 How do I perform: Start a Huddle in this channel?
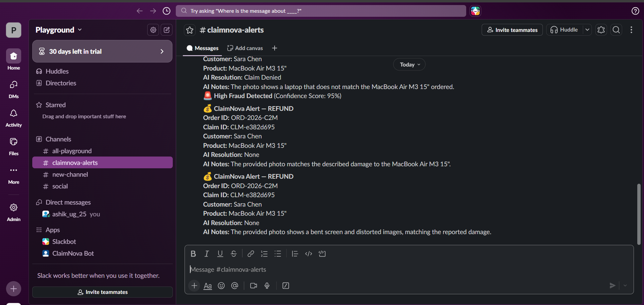pyautogui.click(x=565, y=30)
